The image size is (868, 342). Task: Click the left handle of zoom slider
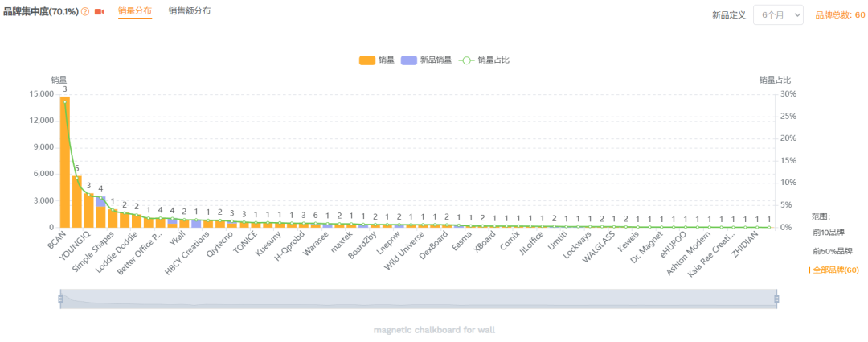(x=60, y=299)
